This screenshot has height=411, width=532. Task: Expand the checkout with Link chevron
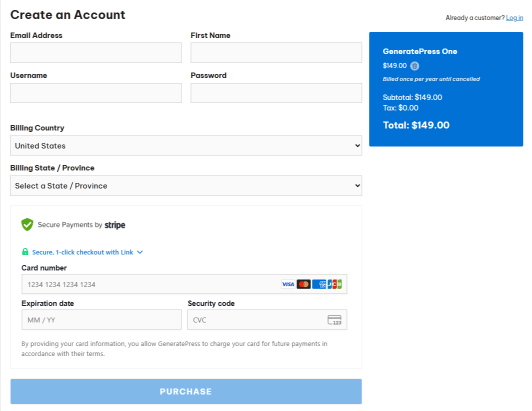140,252
